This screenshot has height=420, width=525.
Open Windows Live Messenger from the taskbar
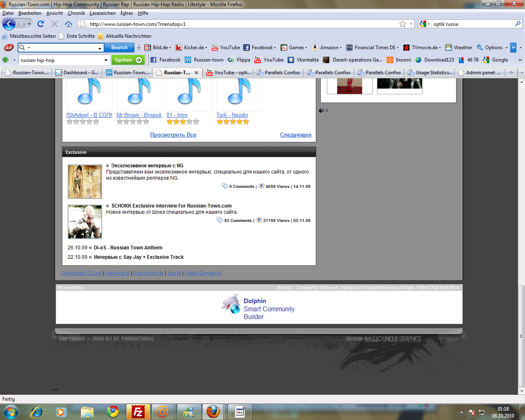(189, 411)
